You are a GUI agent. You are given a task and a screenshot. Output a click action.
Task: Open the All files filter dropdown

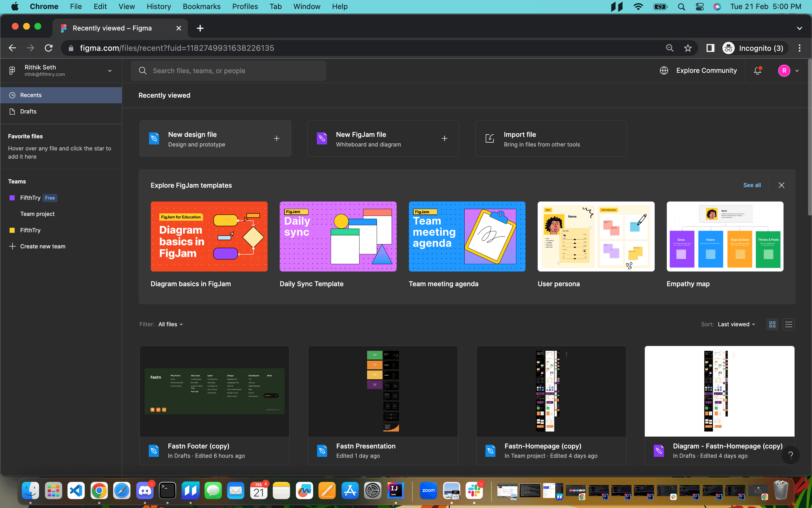click(171, 324)
